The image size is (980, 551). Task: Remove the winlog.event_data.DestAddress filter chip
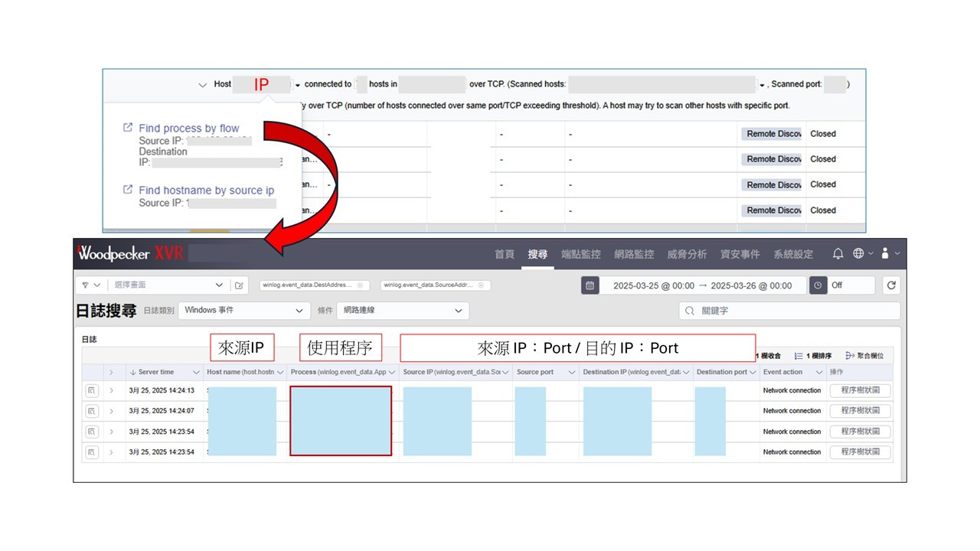click(360, 285)
